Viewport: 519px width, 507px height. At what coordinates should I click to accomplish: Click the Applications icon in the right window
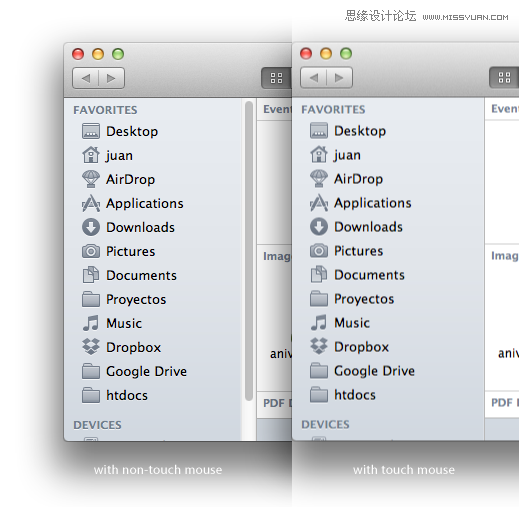(319, 202)
